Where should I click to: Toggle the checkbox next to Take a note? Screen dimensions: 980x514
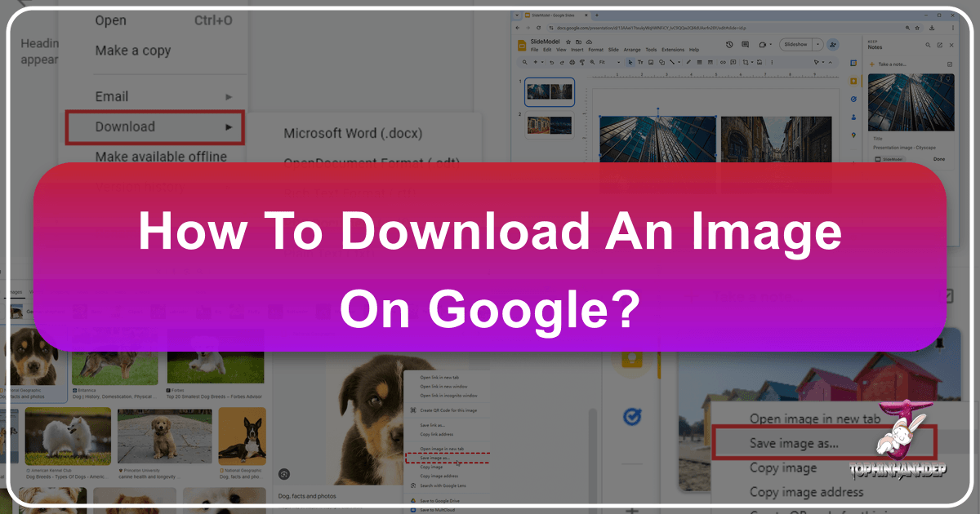[x=949, y=64]
